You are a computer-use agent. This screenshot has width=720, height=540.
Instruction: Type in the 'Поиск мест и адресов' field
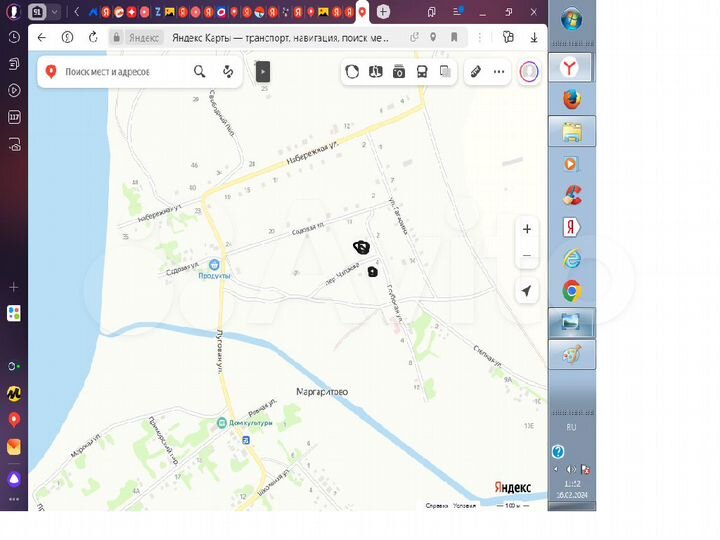coord(120,72)
